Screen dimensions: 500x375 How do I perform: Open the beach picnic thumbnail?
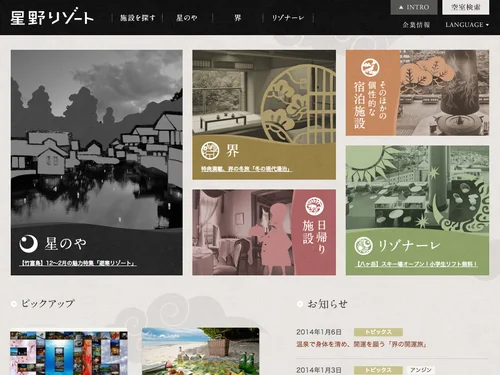[201, 351]
